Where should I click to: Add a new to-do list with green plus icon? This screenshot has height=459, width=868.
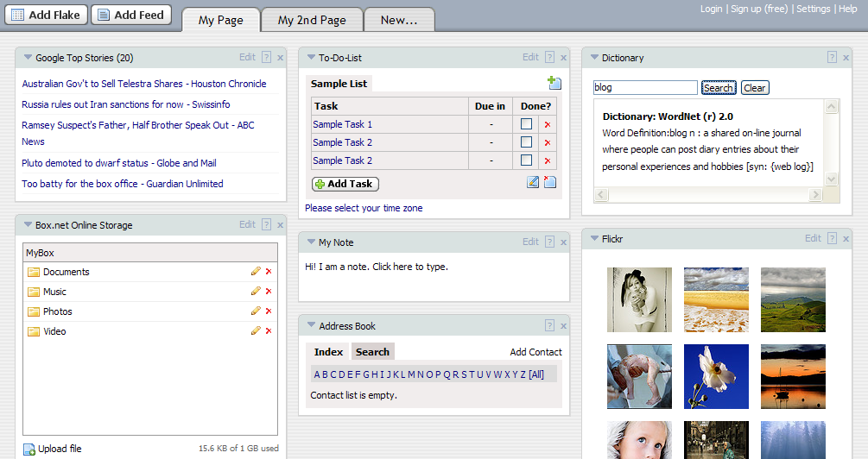(x=554, y=83)
